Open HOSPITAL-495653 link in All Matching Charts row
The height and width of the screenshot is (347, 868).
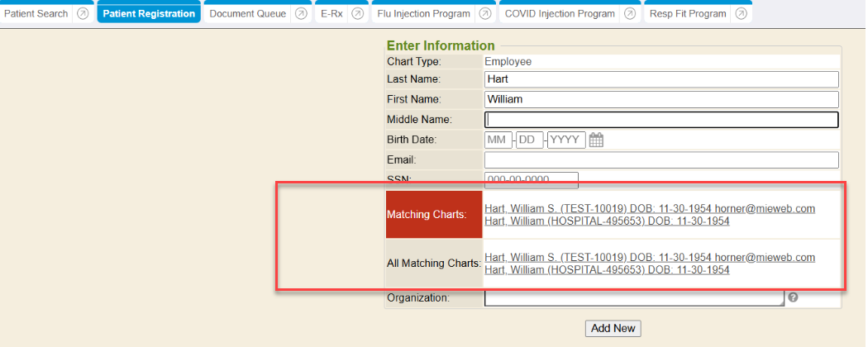[606, 270]
